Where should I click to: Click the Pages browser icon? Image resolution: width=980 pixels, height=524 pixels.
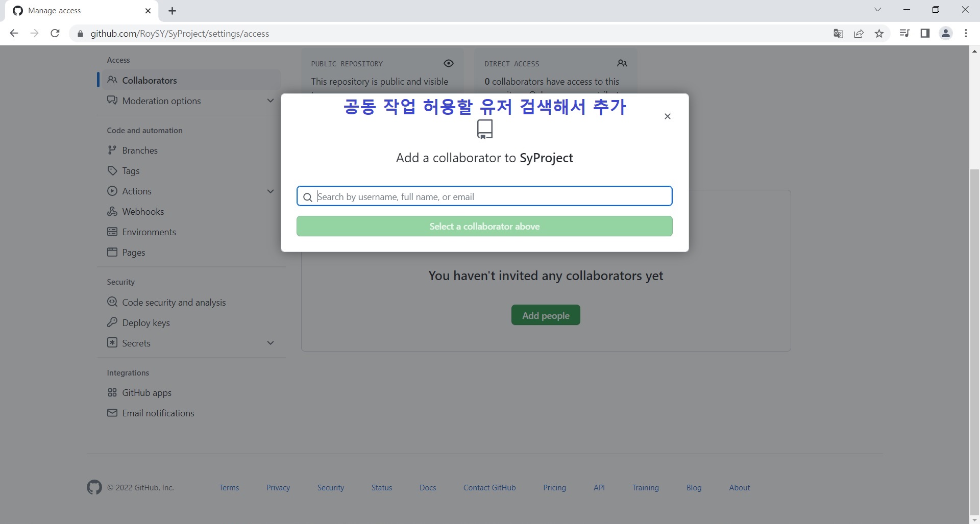(x=112, y=252)
